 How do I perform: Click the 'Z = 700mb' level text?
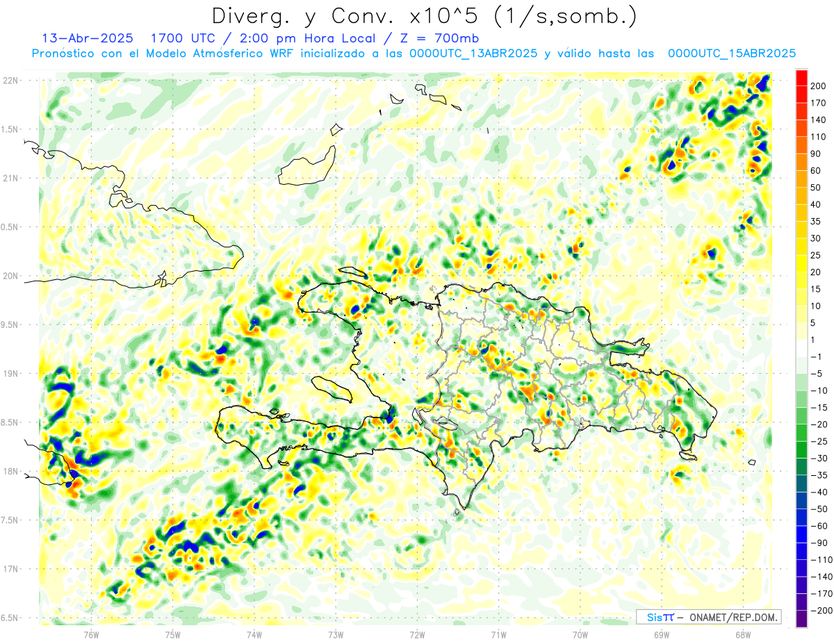click(x=441, y=38)
